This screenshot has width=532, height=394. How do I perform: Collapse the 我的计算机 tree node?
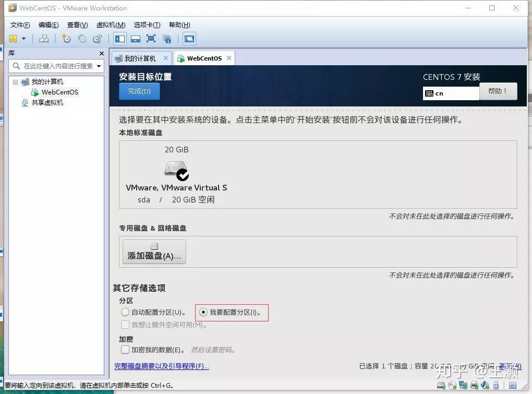[x=15, y=82]
